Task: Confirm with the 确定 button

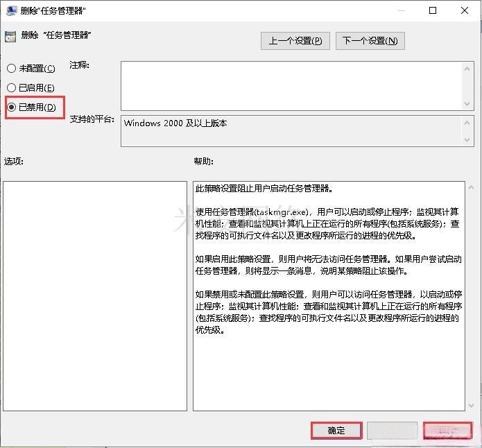Action: [336, 431]
